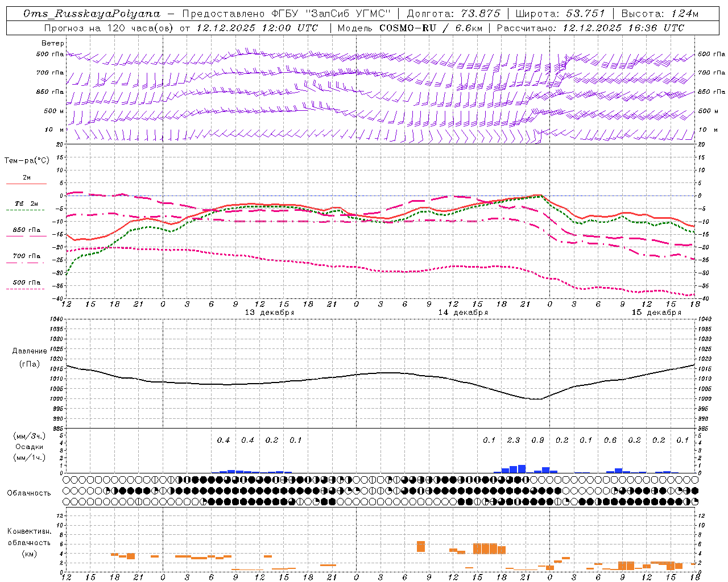Click the forecast start time 12.12.2025 12:00 UTC

click(x=257, y=28)
